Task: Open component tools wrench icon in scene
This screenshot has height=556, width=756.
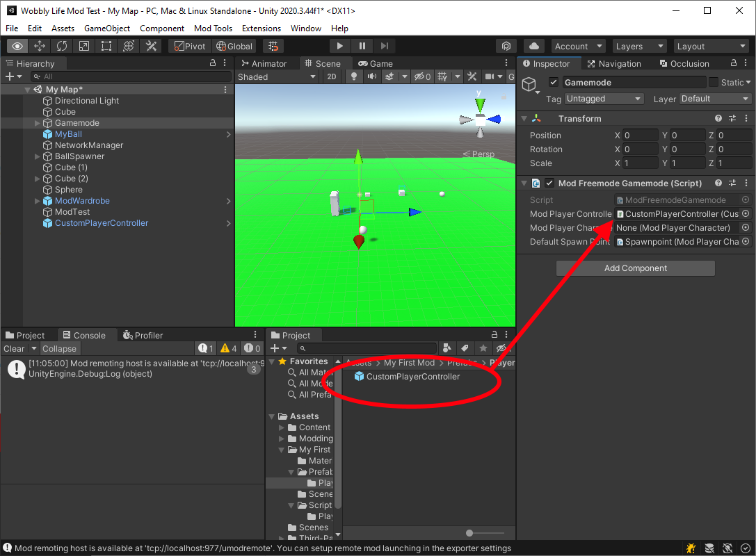Action: pyautogui.click(x=472, y=76)
